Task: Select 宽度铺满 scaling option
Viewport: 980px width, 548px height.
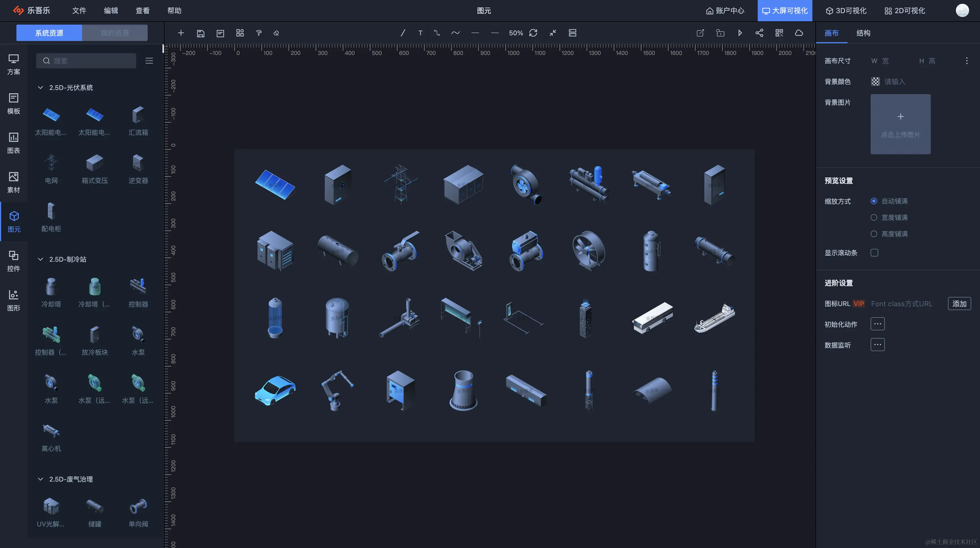Action: (874, 217)
